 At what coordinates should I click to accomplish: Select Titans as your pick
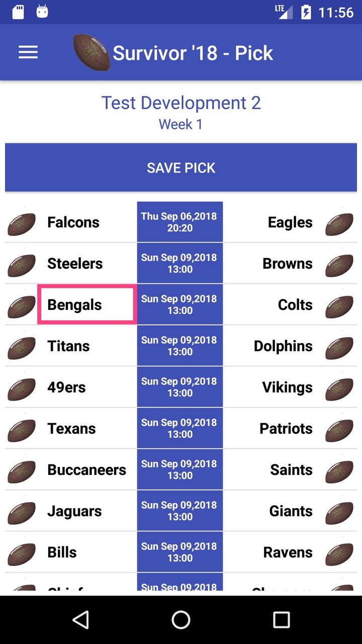click(x=68, y=346)
